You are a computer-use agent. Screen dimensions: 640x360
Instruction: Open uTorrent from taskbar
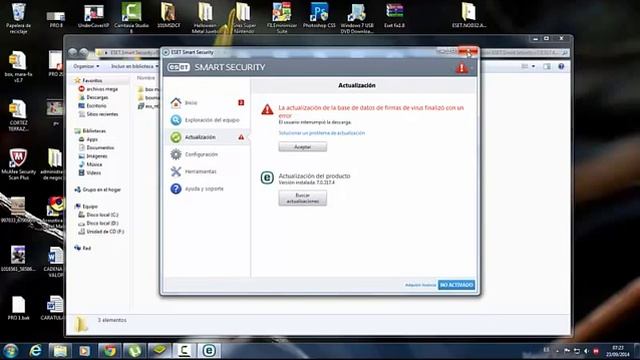click(134, 351)
